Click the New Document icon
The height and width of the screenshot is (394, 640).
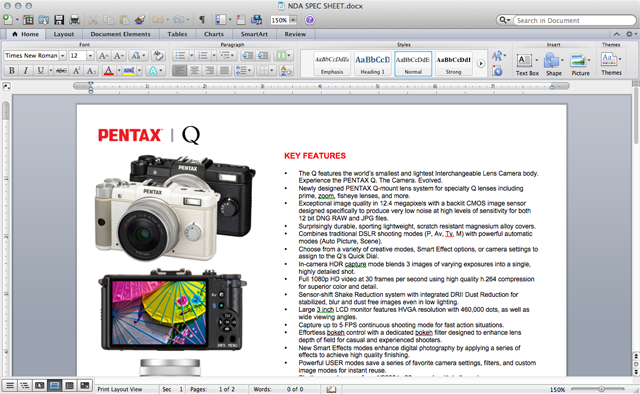[7, 19]
